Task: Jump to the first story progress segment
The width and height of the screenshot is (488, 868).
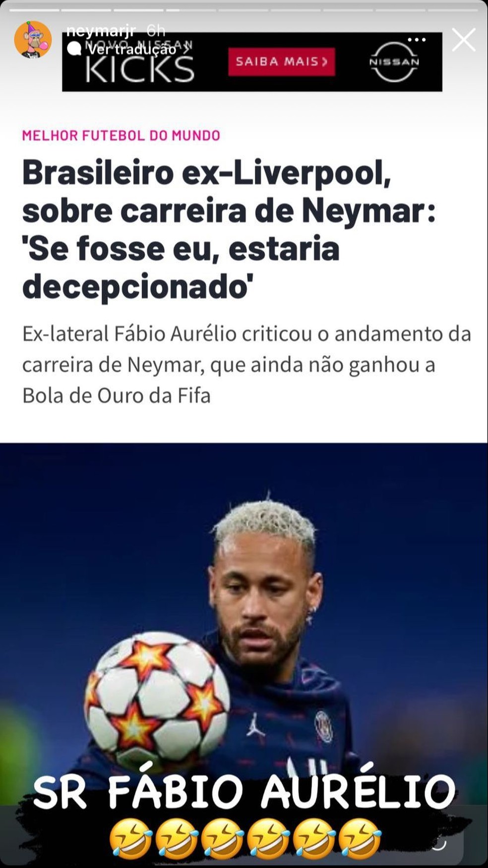Action: 34,10
